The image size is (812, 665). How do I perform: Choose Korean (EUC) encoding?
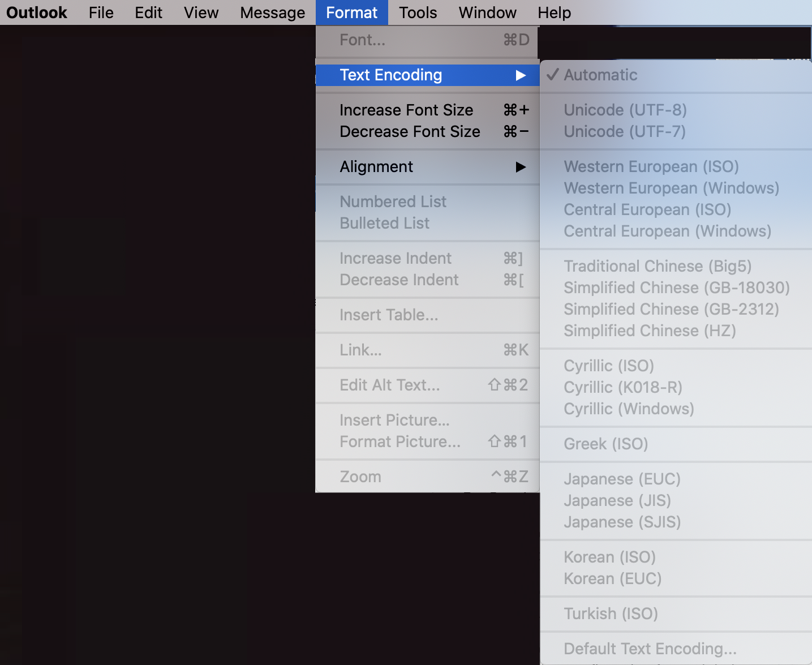(x=612, y=578)
